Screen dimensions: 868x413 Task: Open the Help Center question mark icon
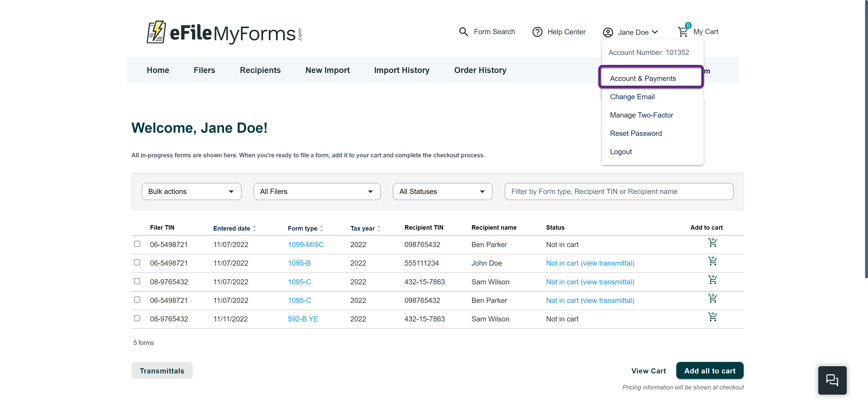(x=537, y=32)
